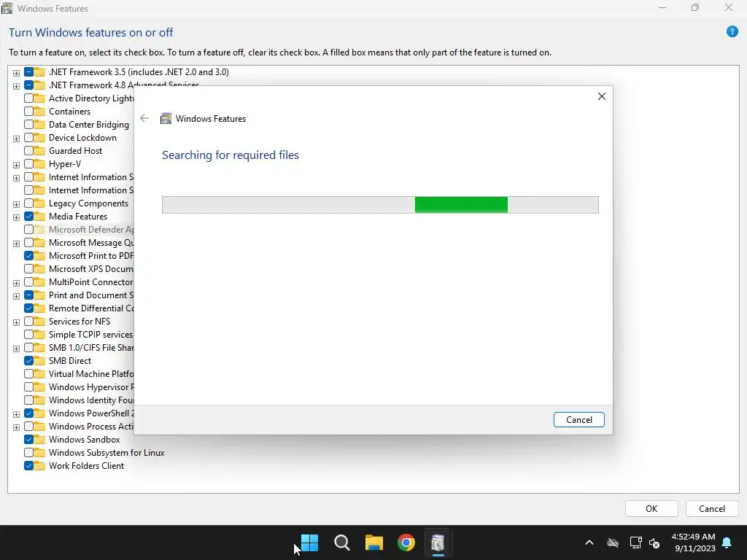The height and width of the screenshot is (560, 747).
Task: Expand the Print and Document Services node
Action: point(16,296)
